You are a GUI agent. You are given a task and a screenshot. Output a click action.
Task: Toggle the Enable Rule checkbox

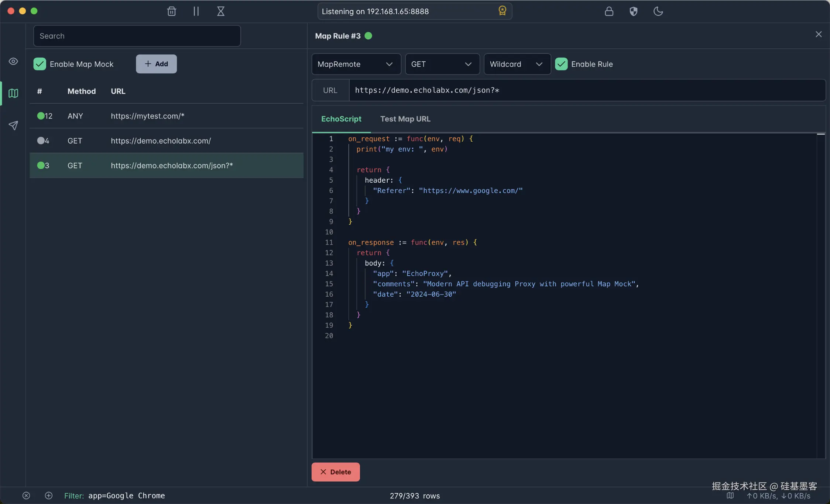[561, 64]
